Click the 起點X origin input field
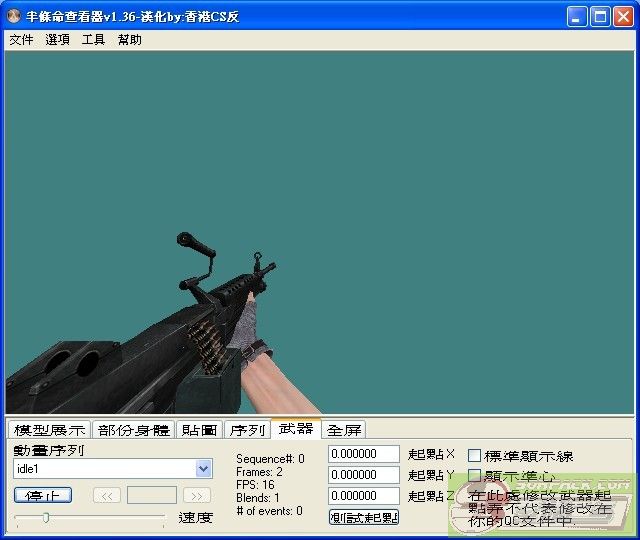The image size is (640, 540). coord(364,454)
